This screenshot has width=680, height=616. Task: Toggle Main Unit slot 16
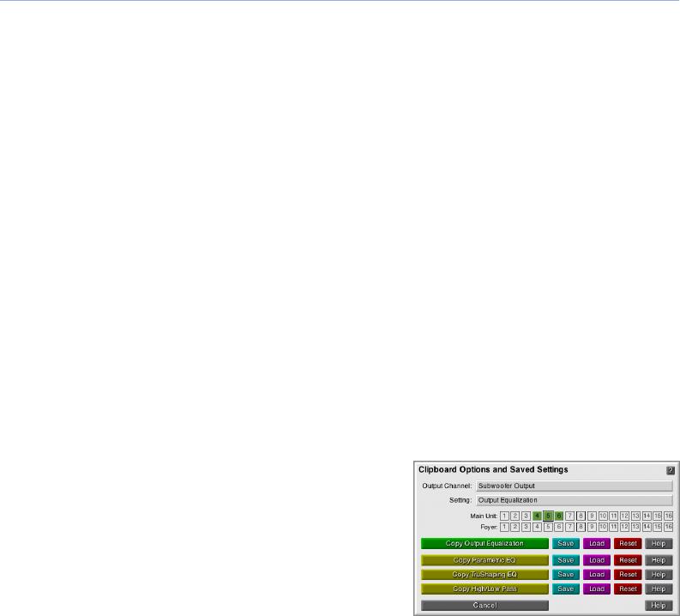(668, 516)
